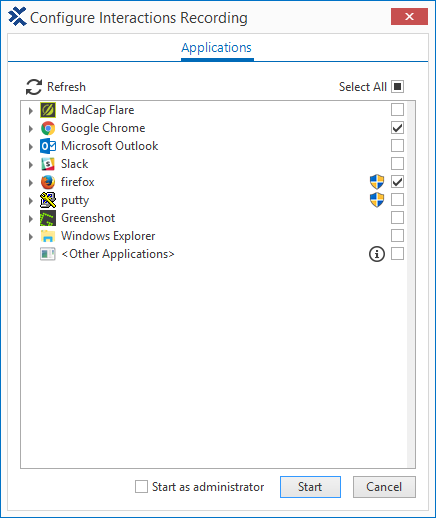Click the info icon next to Other Applications
Screen dimensions: 436x518
377,254
